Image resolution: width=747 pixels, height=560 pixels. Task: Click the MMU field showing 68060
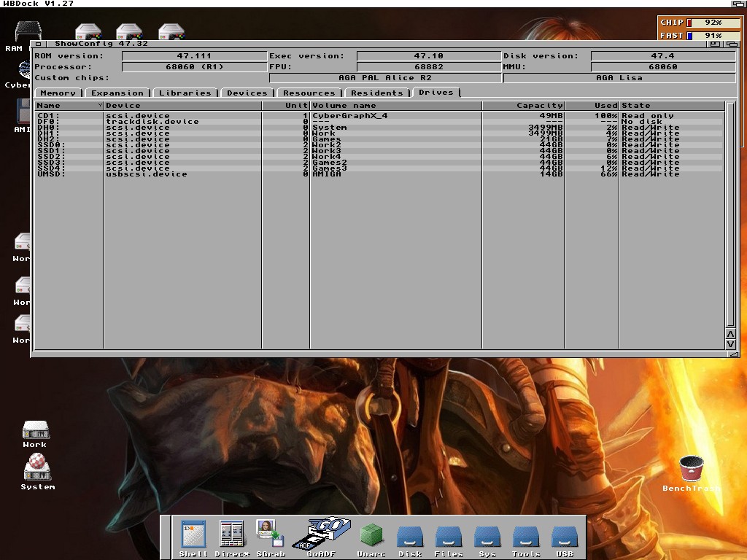(663, 66)
